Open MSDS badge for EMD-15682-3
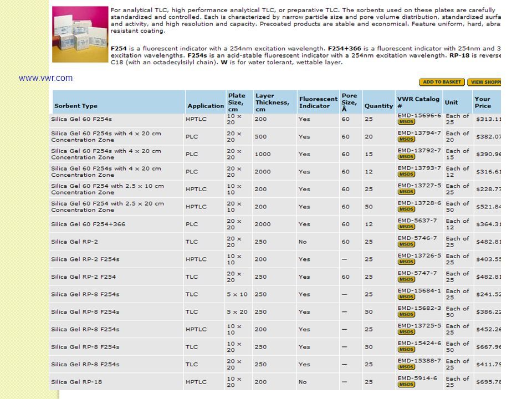Screen dimensions: 532x399 pos(406,315)
